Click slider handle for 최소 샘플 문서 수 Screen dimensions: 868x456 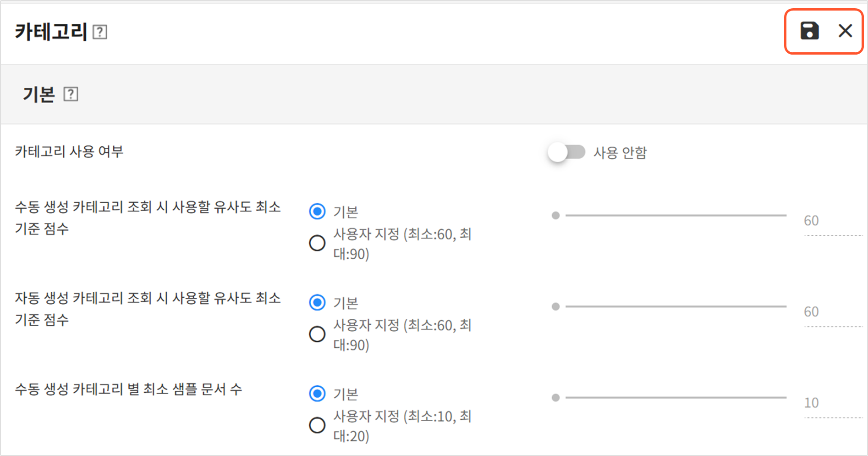click(x=555, y=398)
